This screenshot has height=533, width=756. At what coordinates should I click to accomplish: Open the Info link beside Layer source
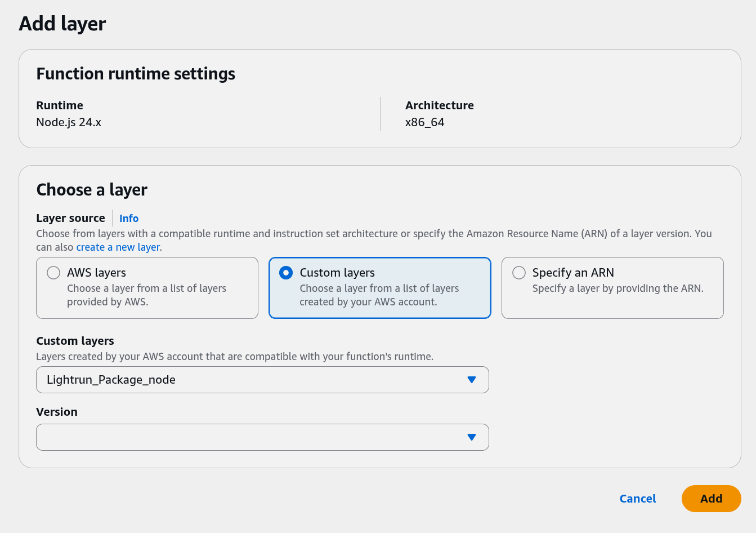(129, 218)
